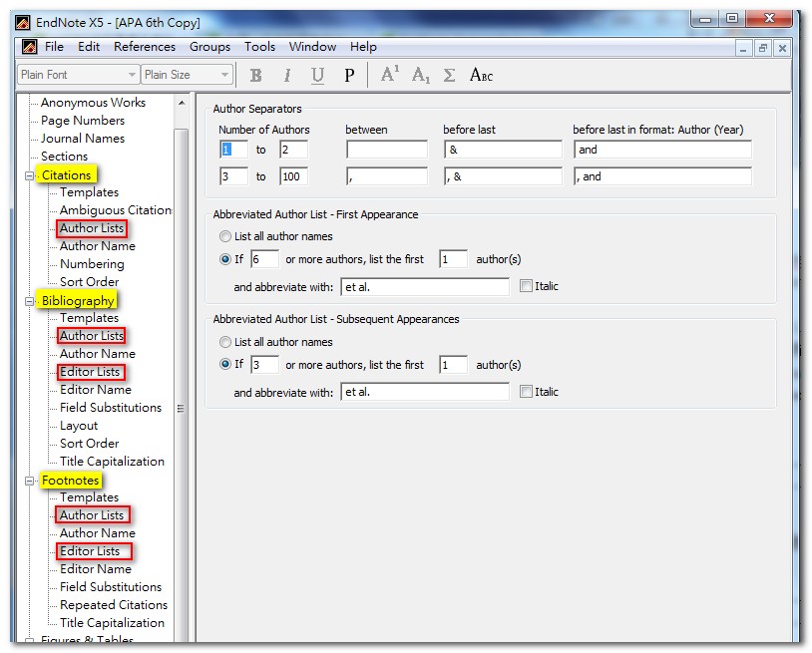Image resolution: width=812 pixels, height=653 pixels.
Task: Select Author Lists under Footnotes
Action: pyautogui.click(x=92, y=515)
